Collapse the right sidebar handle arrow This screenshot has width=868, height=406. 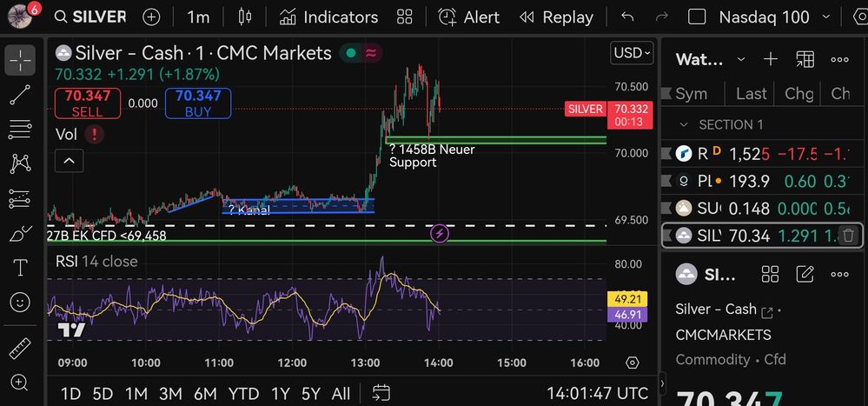tap(663, 383)
